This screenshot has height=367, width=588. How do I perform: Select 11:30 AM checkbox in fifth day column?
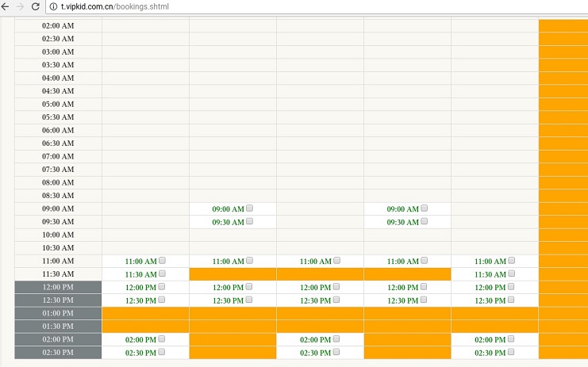point(511,273)
